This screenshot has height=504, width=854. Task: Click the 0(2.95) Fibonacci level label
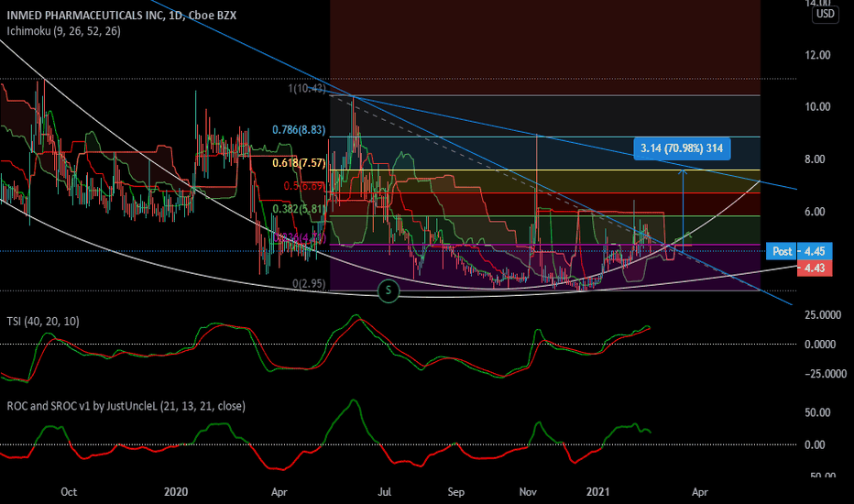point(309,284)
